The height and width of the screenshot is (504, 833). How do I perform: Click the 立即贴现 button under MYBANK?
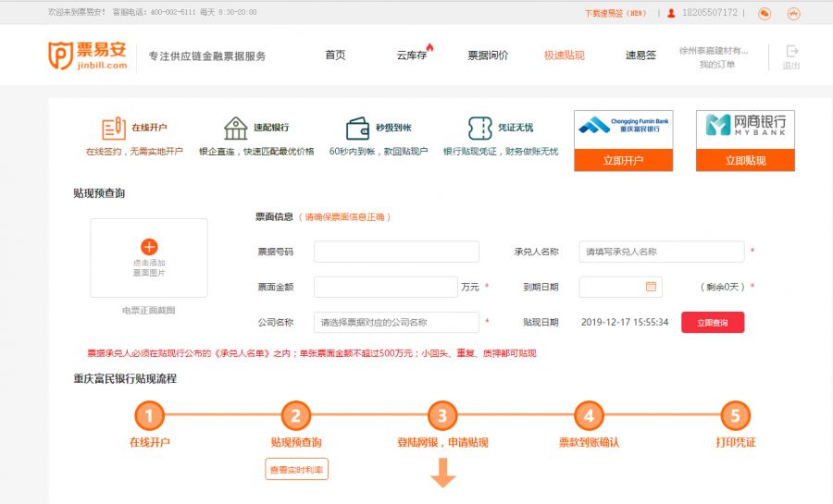[x=745, y=160]
